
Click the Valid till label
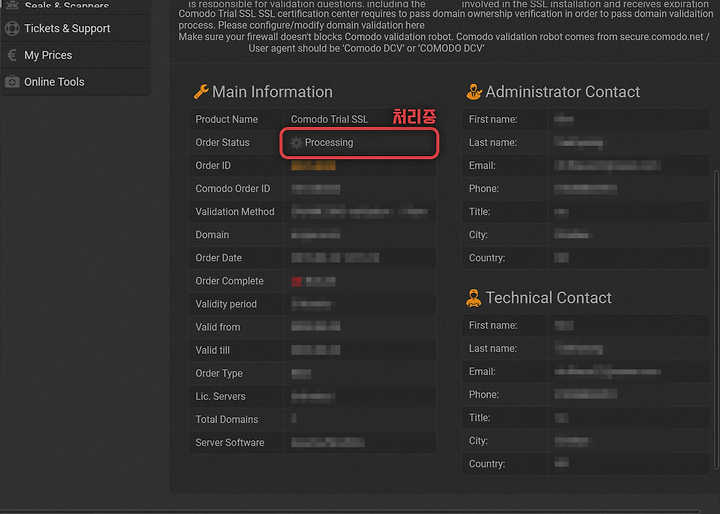point(212,350)
